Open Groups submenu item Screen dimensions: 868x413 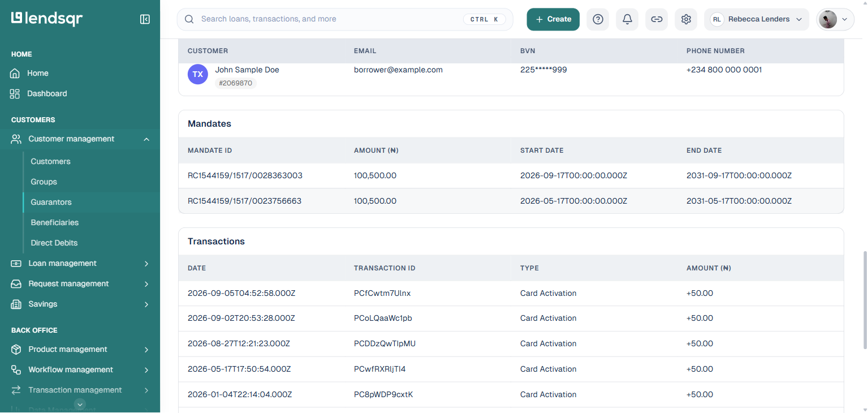click(x=44, y=182)
